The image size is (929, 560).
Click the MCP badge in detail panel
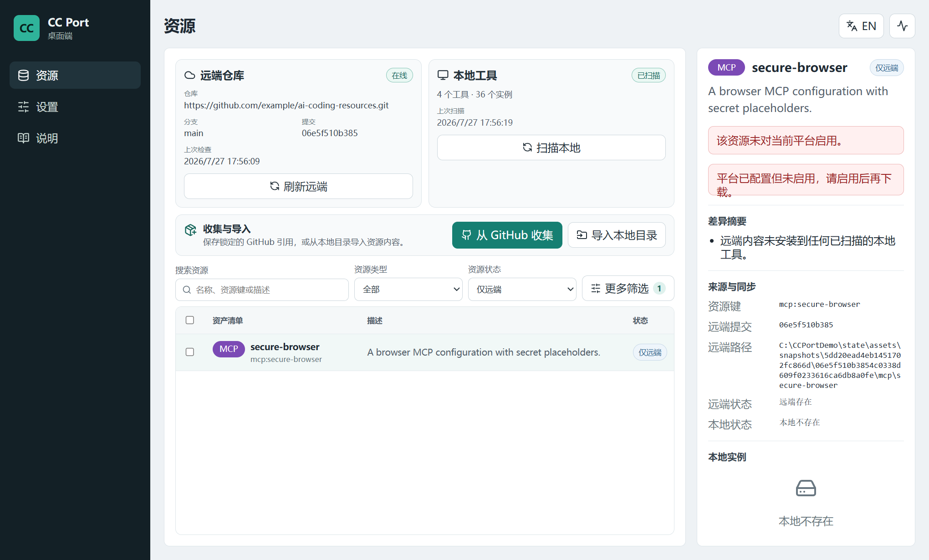pyautogui.click(x=726, y=67)
